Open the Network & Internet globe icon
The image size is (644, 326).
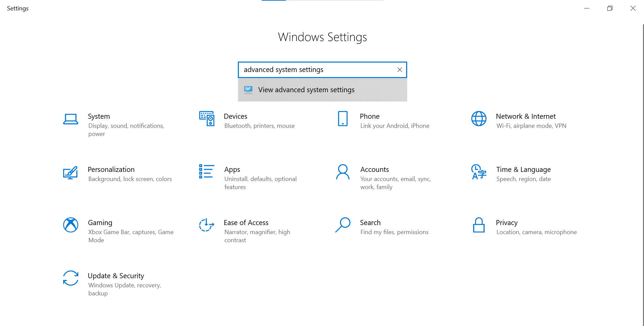click(x=479, y=118)
